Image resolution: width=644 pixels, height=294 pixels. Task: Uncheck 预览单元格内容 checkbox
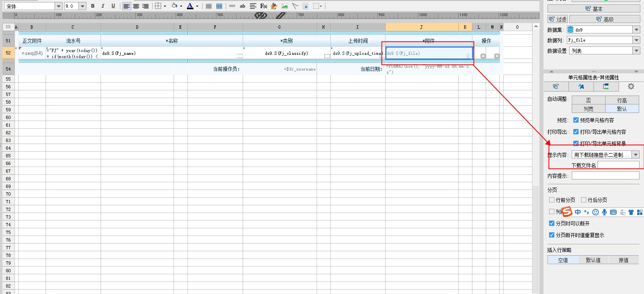[576, 120]
